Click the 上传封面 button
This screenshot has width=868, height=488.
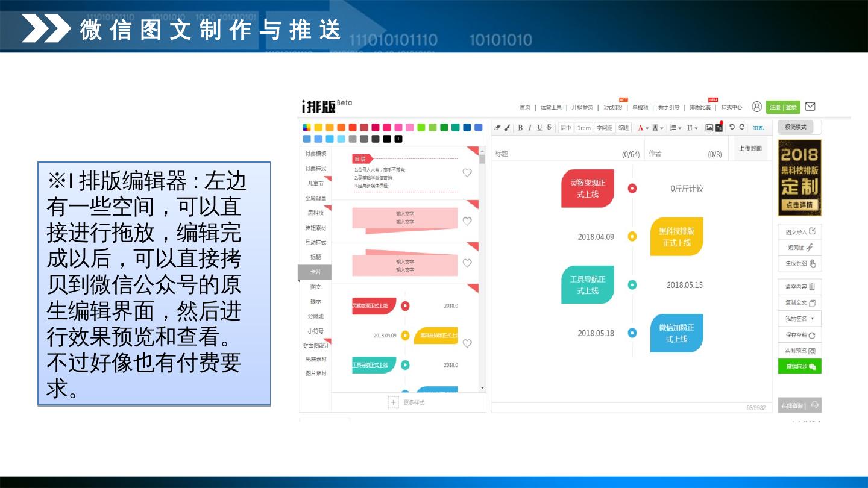tap(750, 148)
